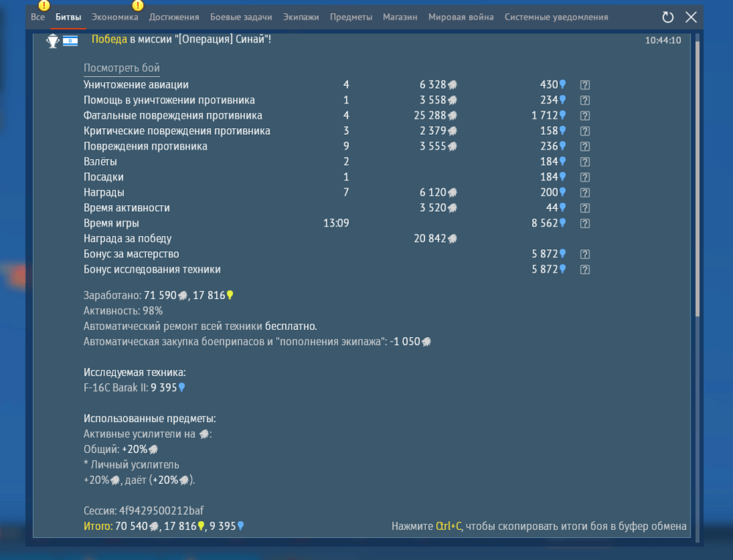733x560 pixels.
Task: Click the Общий: +20% booster line
Action: 121,449
